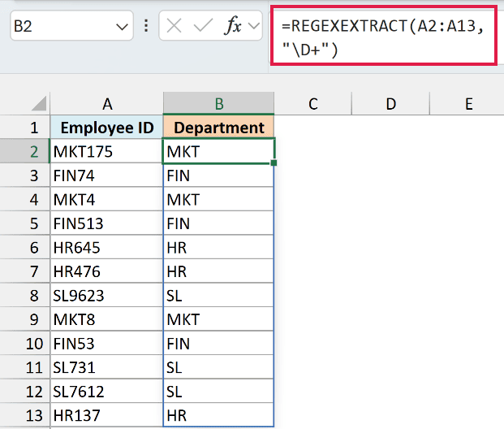Select row 4 header
Viewport: 504px width, 429px height.
(25, 199)
